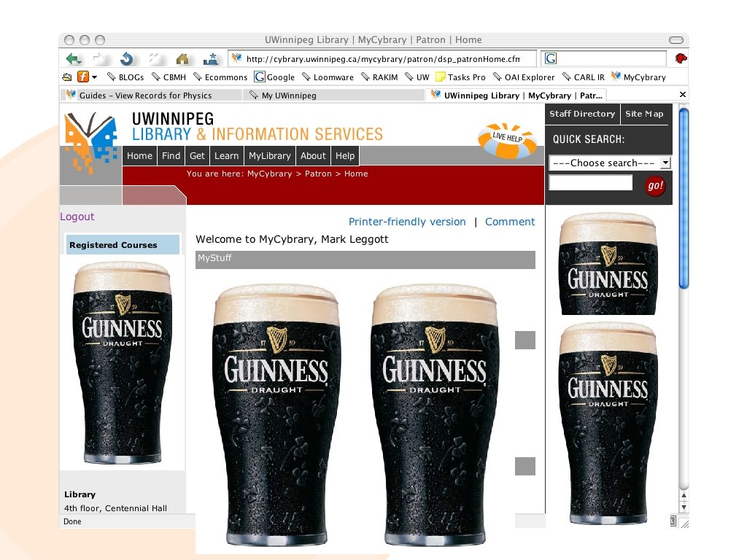Open the Ecommons bookmark

(x=220, y=77)
